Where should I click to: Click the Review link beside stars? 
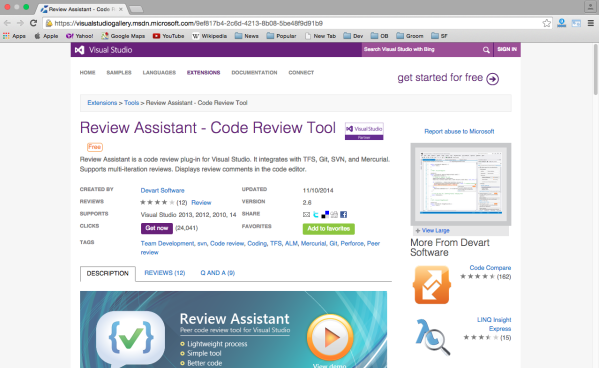201,203
